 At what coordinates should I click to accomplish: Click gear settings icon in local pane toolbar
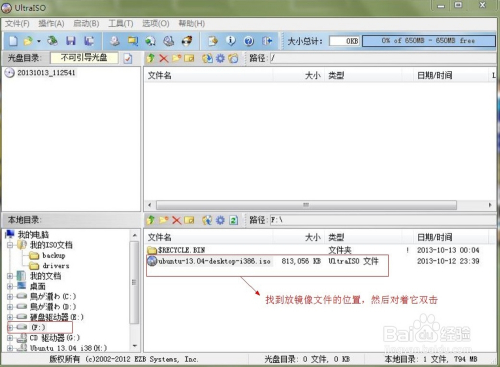point(220,220)
